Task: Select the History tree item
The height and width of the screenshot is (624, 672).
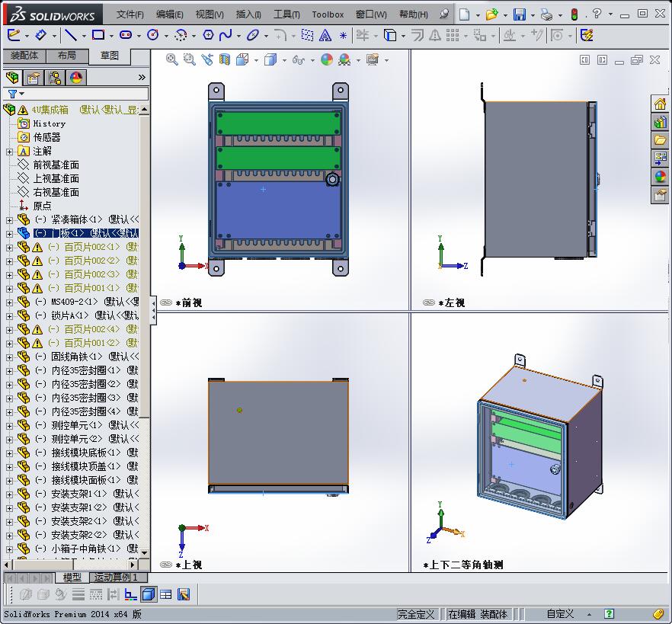Action: (x=50, y=123)
